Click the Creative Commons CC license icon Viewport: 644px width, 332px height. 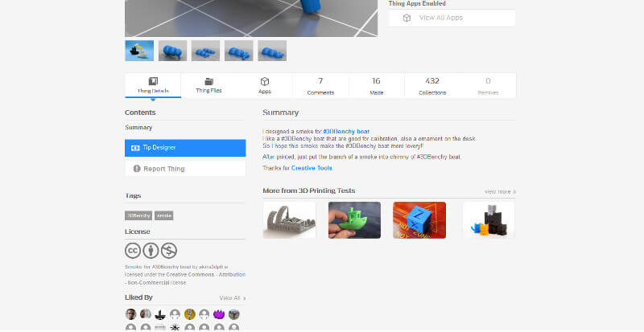133,249
